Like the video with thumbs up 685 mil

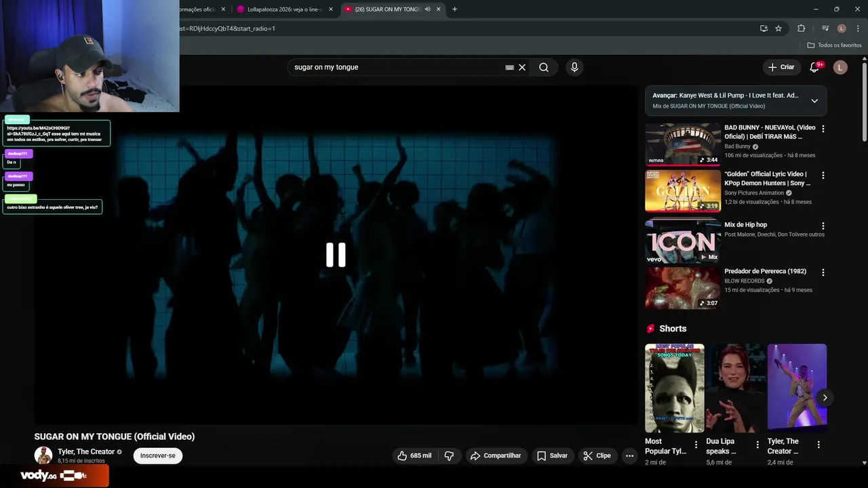[414, 455]
